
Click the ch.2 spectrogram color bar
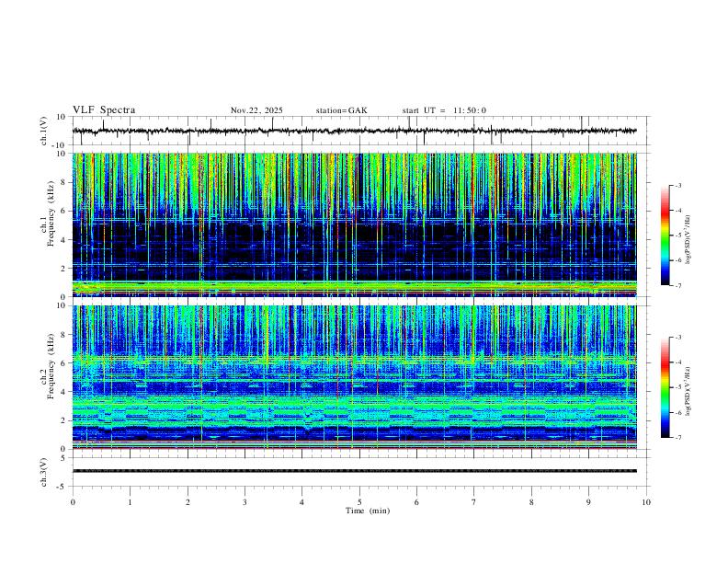(x=665, y=387)
